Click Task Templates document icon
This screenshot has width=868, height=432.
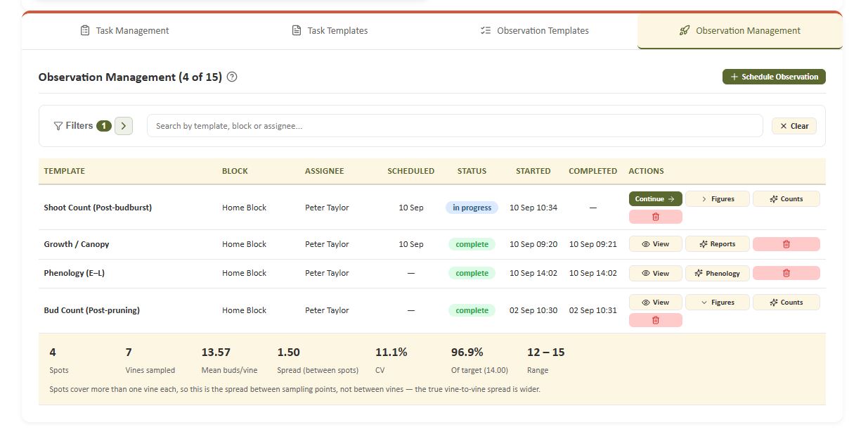coord(297,31)
